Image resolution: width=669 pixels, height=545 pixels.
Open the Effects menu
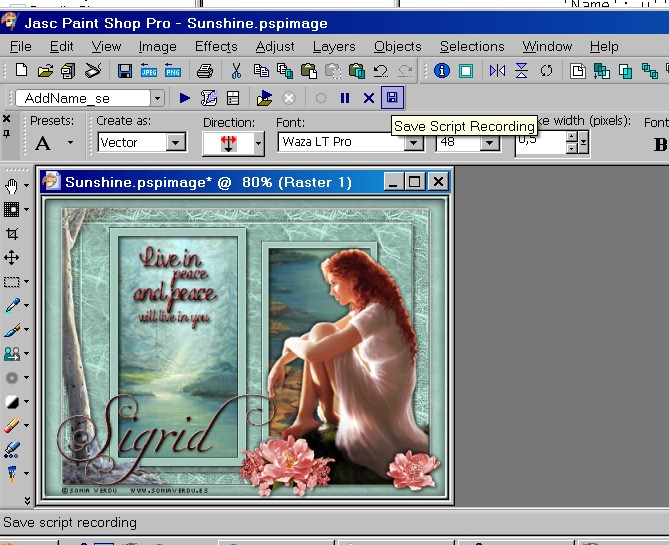click(216, 47)
